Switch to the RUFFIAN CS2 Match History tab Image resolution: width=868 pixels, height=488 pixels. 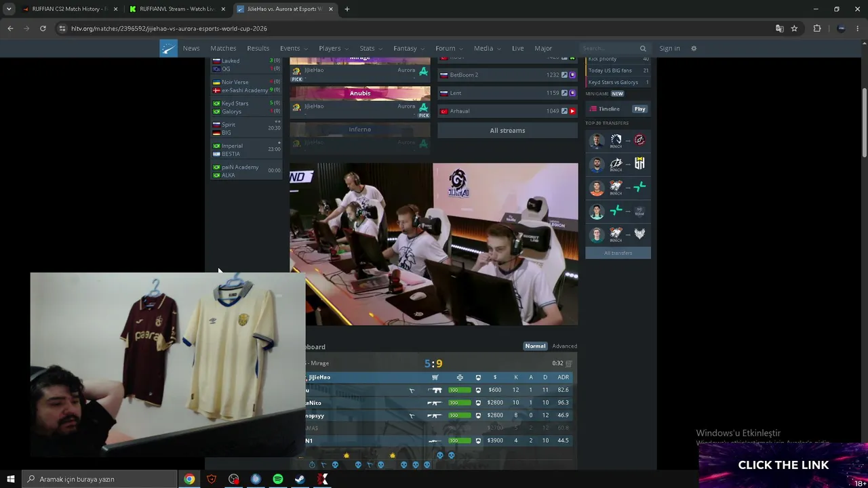click(71, 9)
